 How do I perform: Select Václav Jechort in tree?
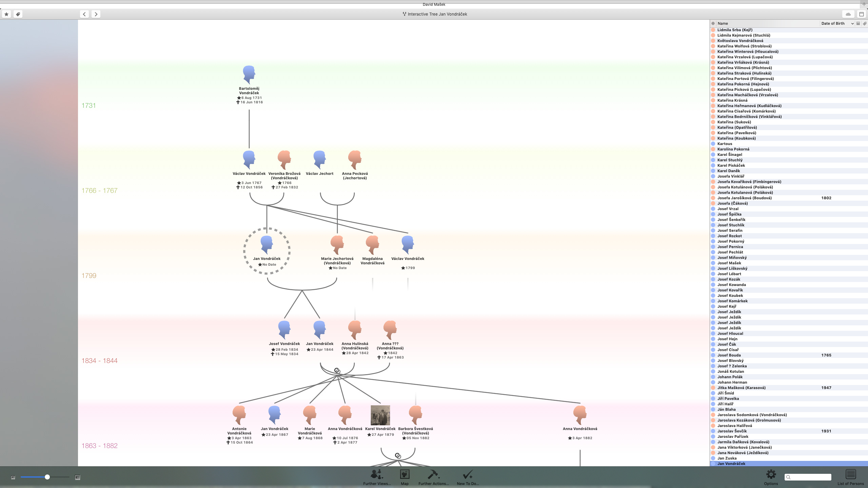[319, 163]
